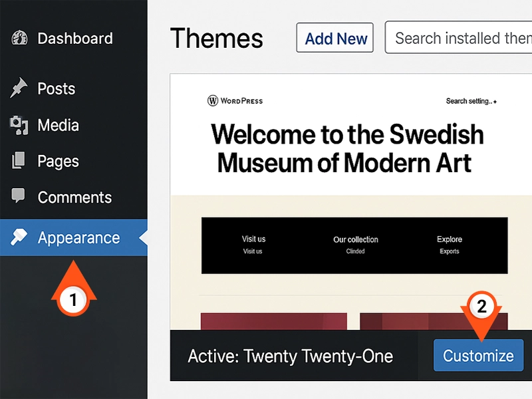This screenshot has height=399, width=532.
Task: Click the Our collection link in preview
Action: click(355, 239)
